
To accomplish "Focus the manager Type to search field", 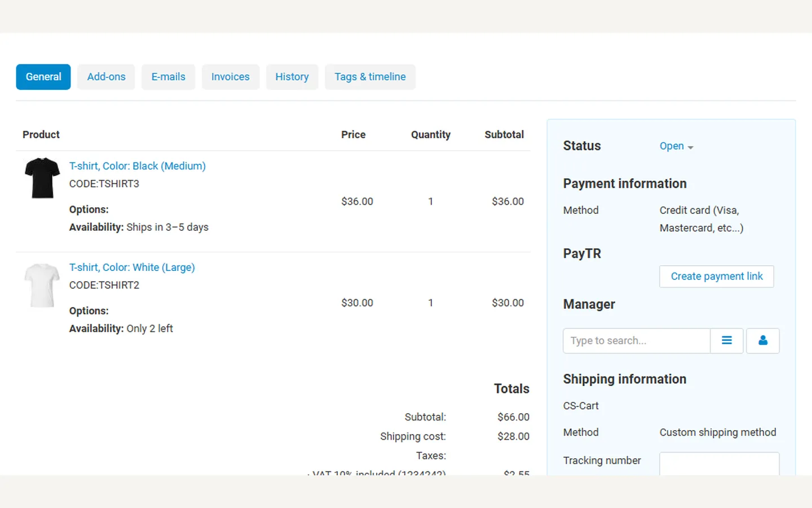I will coord(637,341).
